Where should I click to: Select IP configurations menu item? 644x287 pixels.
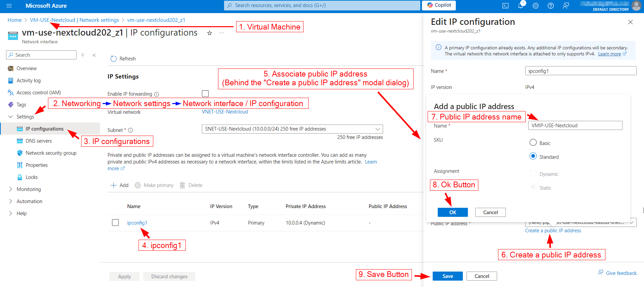pyautogui.click(x=45, y=129)
